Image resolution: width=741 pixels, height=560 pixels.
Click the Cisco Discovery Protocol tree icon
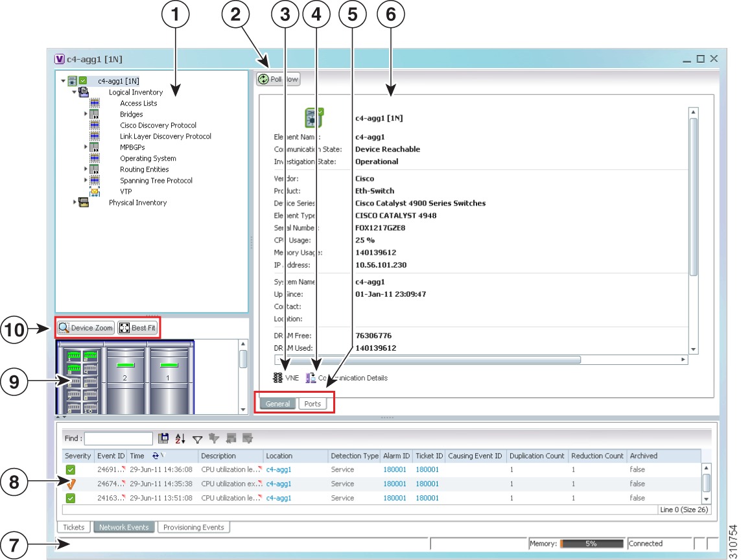point(95,124)
